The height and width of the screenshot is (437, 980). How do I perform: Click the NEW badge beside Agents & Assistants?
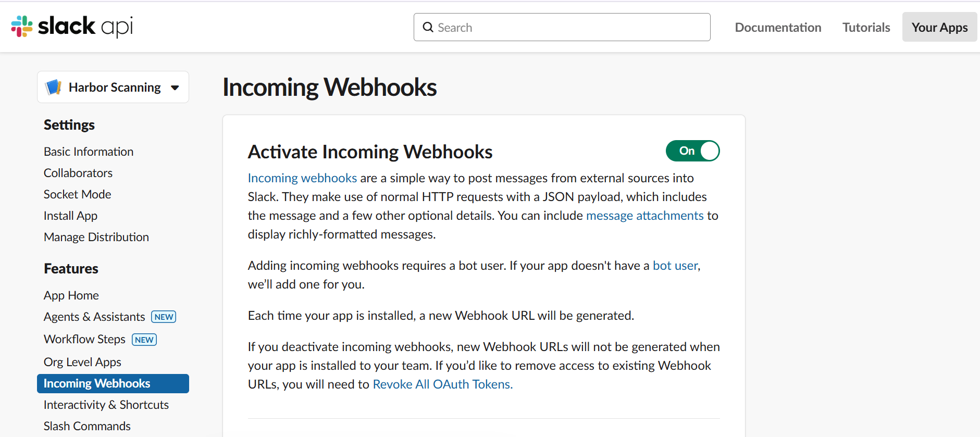coord(164,317)
